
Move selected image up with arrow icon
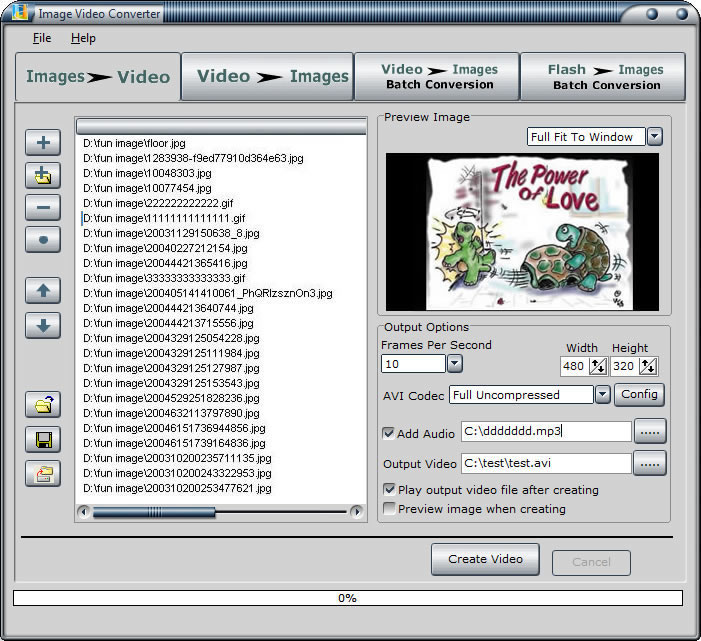point(43,291)
